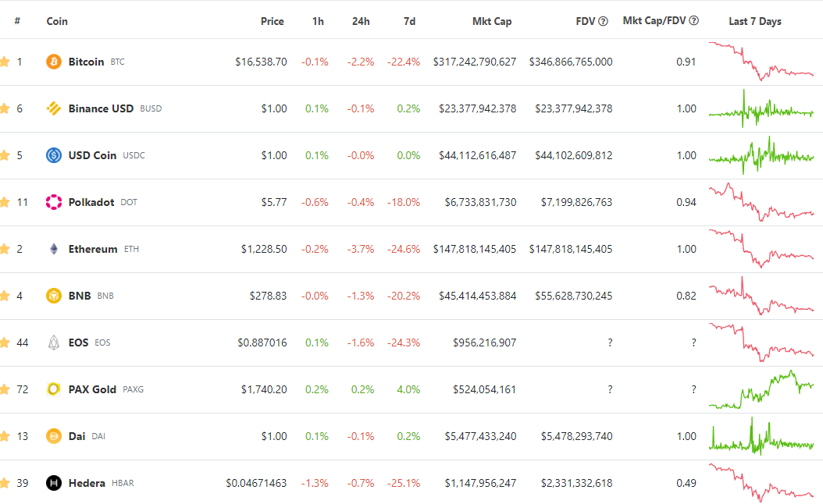Open Ethereum's 7-day sparkline chart
The image size is (823, 504).
pyautogui.click(x=761, y=249)
